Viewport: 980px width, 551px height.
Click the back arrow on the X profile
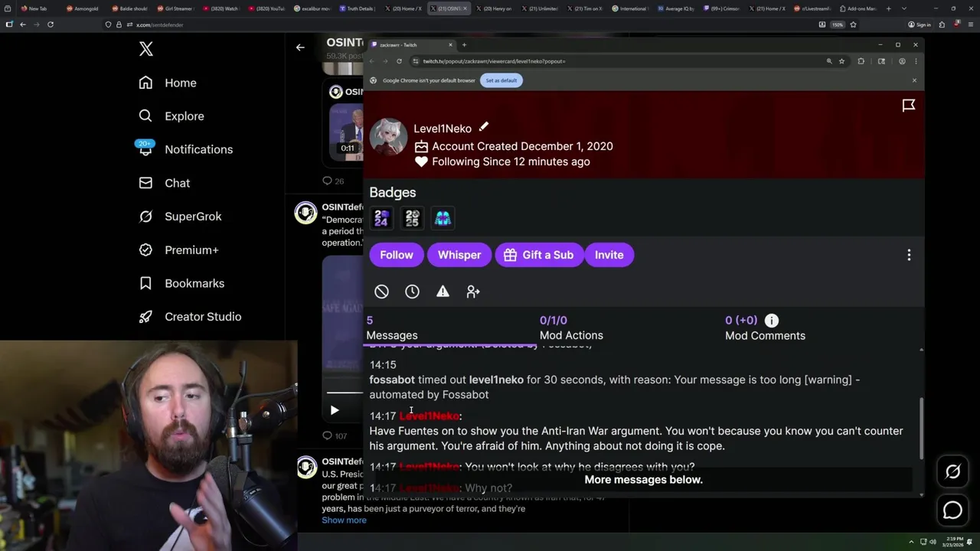[x=300, y=47]
